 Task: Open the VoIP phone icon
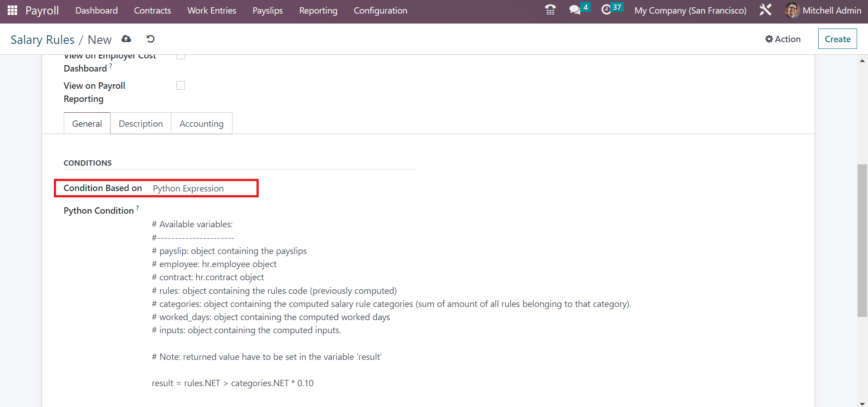[550, 10]
